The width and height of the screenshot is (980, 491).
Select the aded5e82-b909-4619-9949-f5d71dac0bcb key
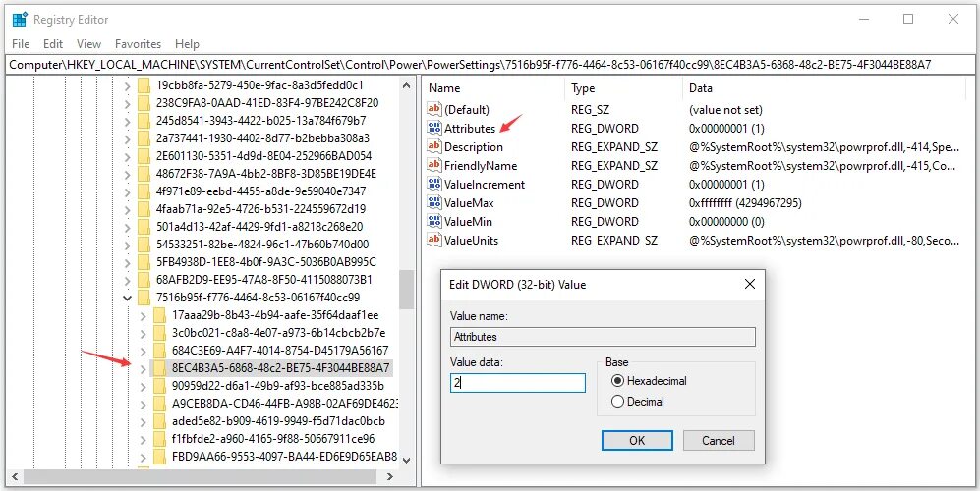278,421
